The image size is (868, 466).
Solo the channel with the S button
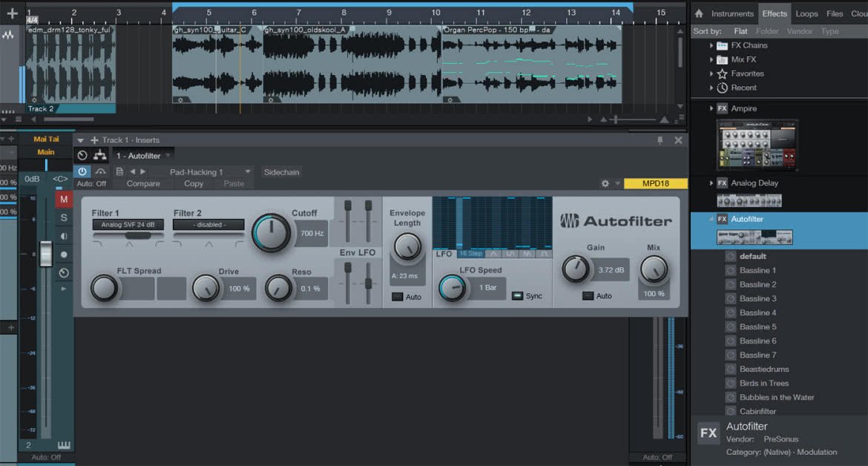(x=64, y=217)
